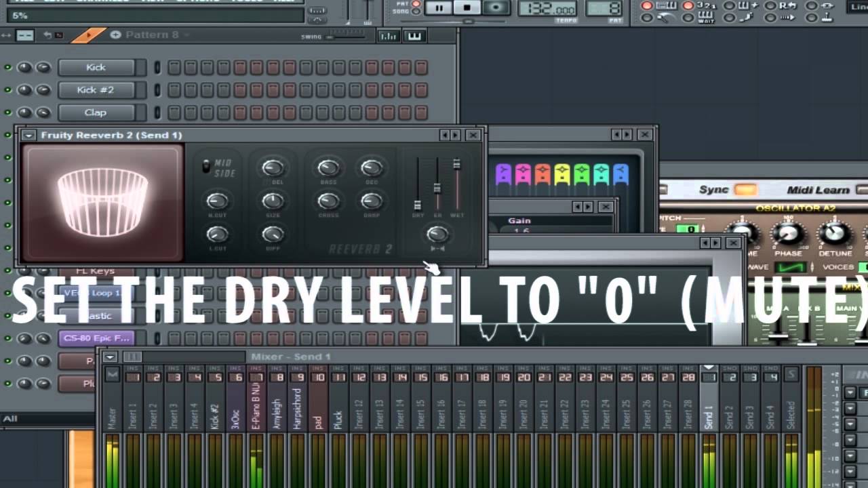Click the SIZE knob in Reeverb 2

[x=273, y=201]
